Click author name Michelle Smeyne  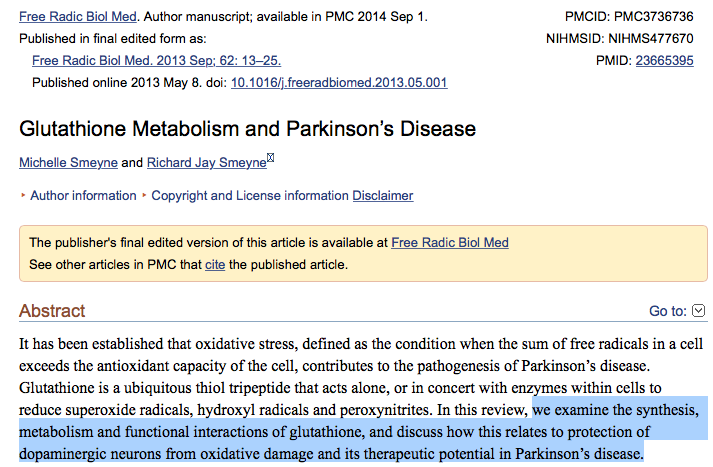tap(68, 163)
